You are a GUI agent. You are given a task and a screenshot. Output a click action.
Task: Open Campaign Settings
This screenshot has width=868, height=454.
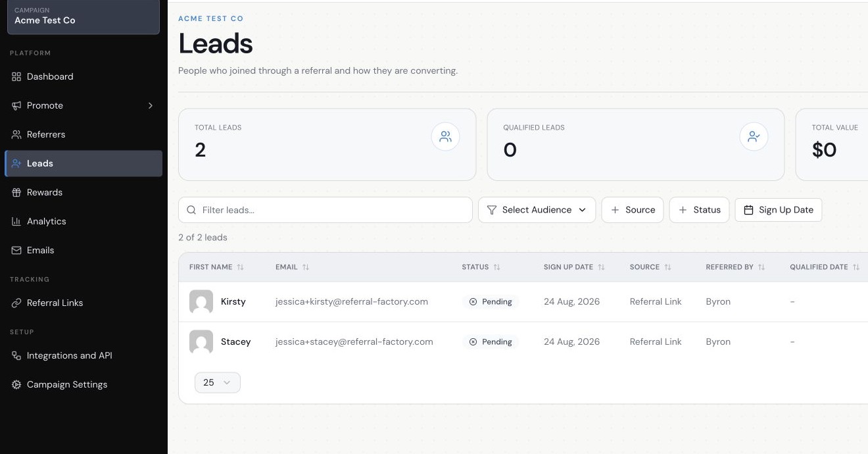[83, 384]
